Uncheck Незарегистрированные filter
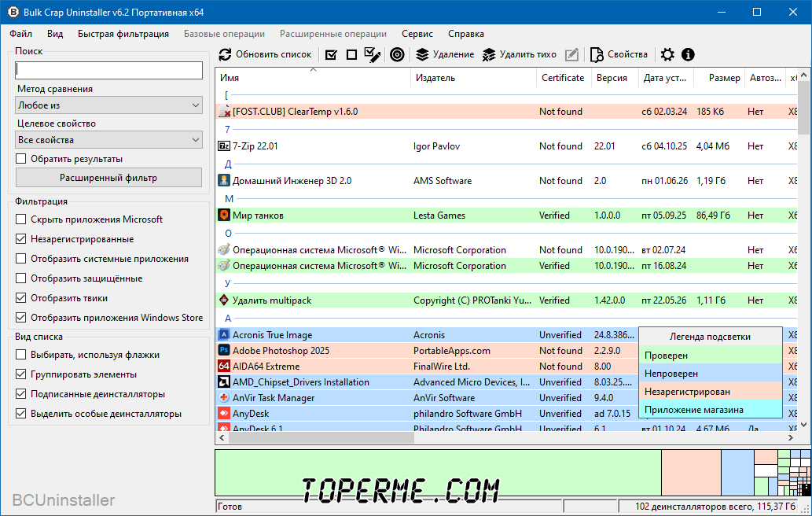Image resolution: width=812 pixels, height=516 pixels. tap(20, 239)
